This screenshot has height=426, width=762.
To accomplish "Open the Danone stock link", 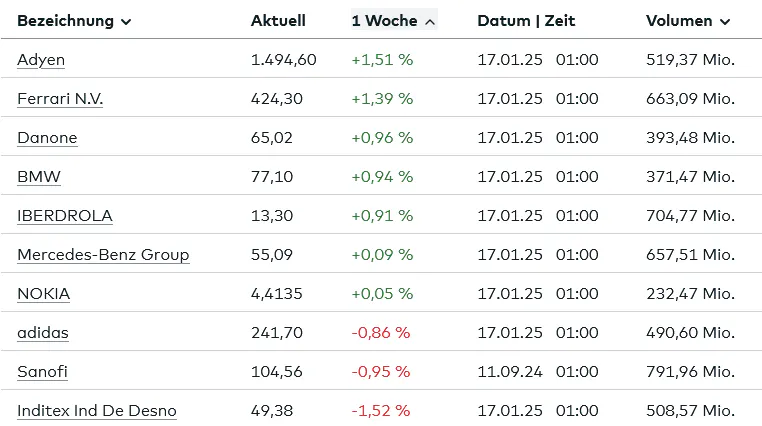I will click(47, 138).
